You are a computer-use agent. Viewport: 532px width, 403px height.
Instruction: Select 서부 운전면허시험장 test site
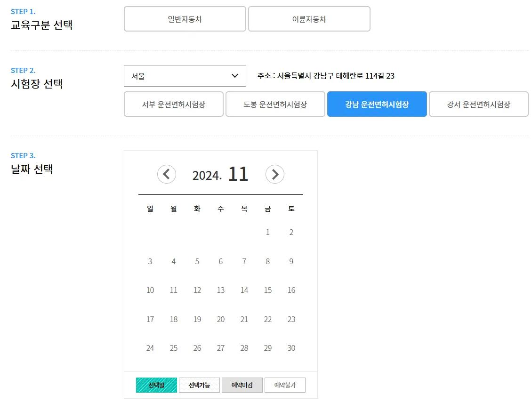click(x=173, y=104)
